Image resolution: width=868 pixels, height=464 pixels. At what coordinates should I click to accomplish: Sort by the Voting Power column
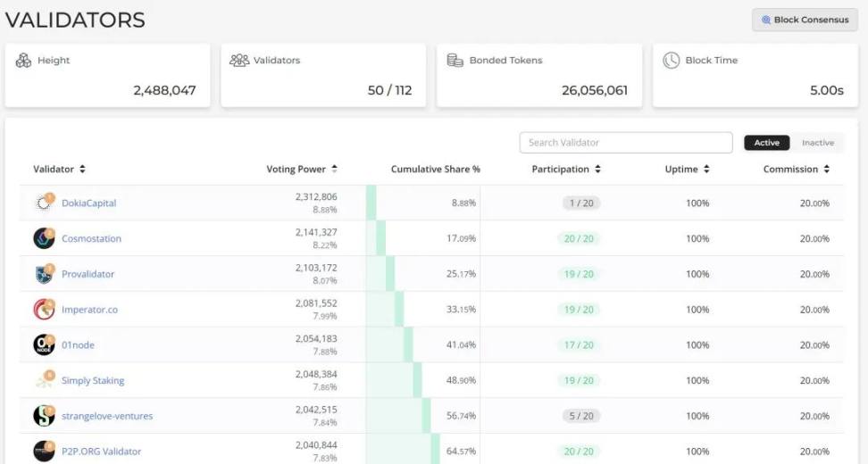pos(302,170)
